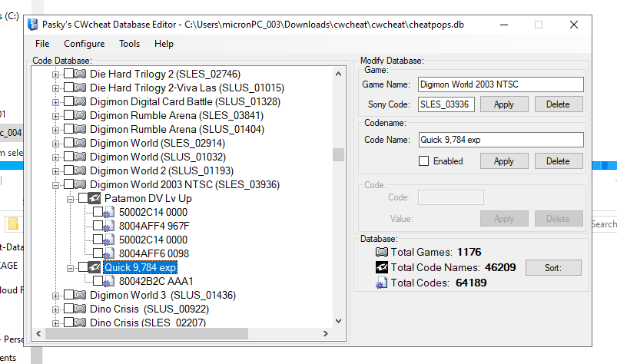Screen dimensions: 617x364
Task: Click the game icon beside Die Hard Trilogy 2 (SLES_02746)
Action: click(x=81, y=74)
